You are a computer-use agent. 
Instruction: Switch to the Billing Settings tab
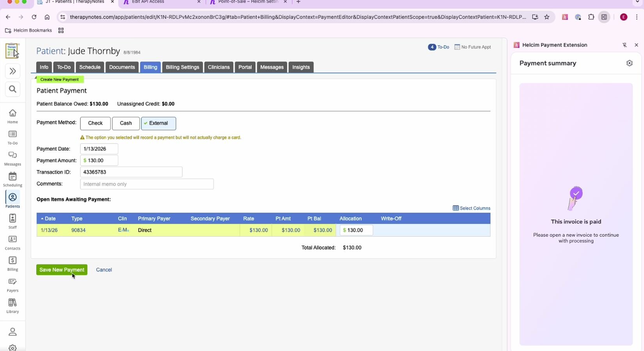[x=182, y=67]
